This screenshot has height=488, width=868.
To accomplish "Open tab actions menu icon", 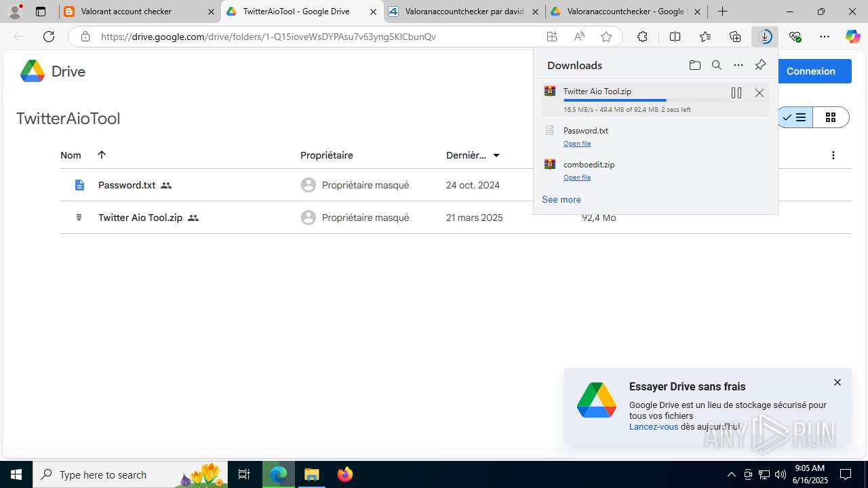I will tap(41, 12).
